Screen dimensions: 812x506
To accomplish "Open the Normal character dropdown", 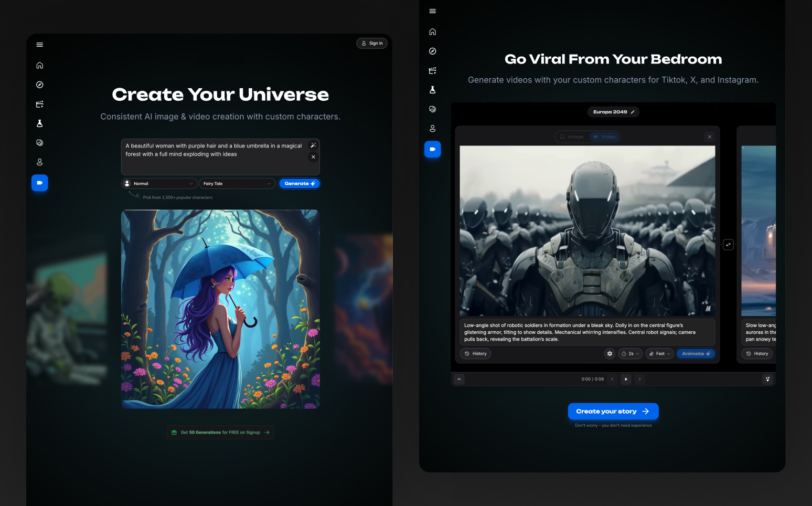I will tap(159, 183).
